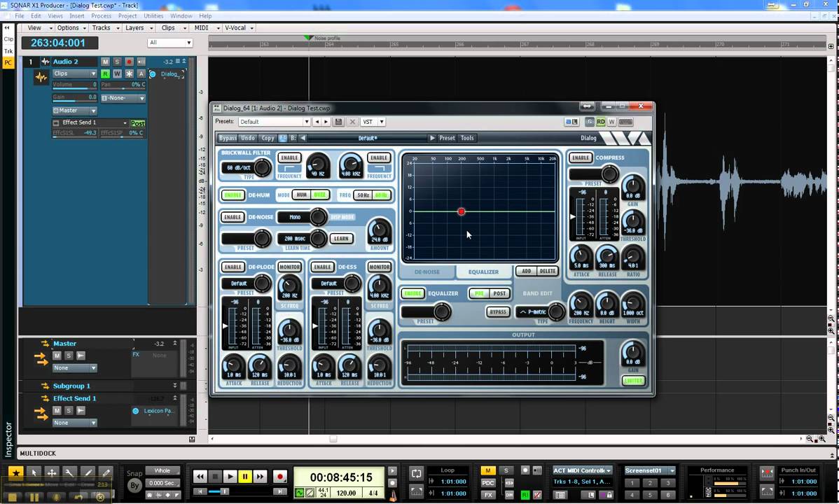Click the Audio 2 Pan slider

coord(123,85)
